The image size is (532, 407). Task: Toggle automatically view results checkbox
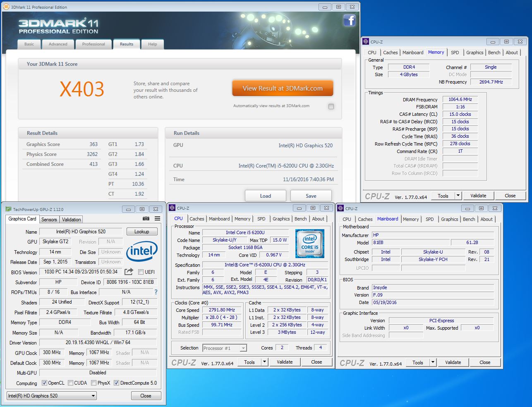(x=331, y=106)
